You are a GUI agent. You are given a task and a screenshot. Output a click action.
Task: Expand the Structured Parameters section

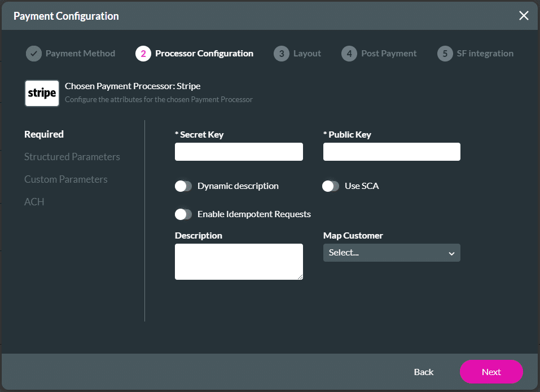tap(72, 157)
